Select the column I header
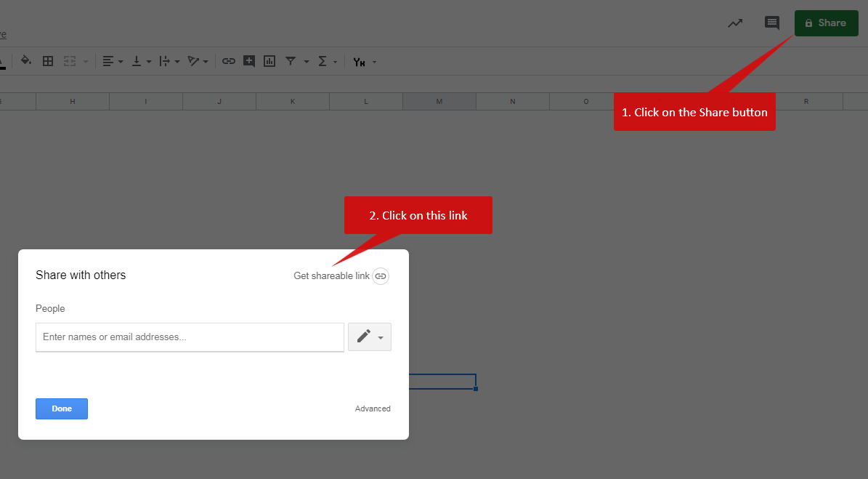Viewport: 868px width, 479px height. tap(146, 101)
